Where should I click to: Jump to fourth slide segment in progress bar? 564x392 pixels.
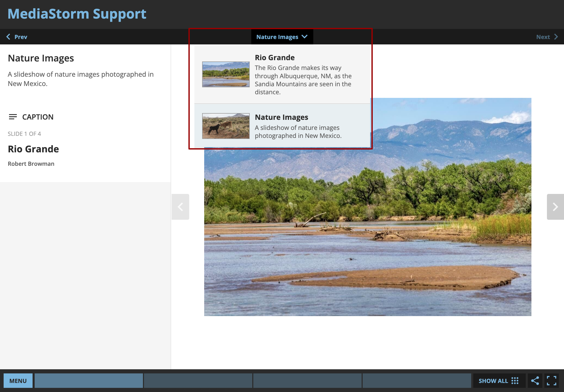417,381
